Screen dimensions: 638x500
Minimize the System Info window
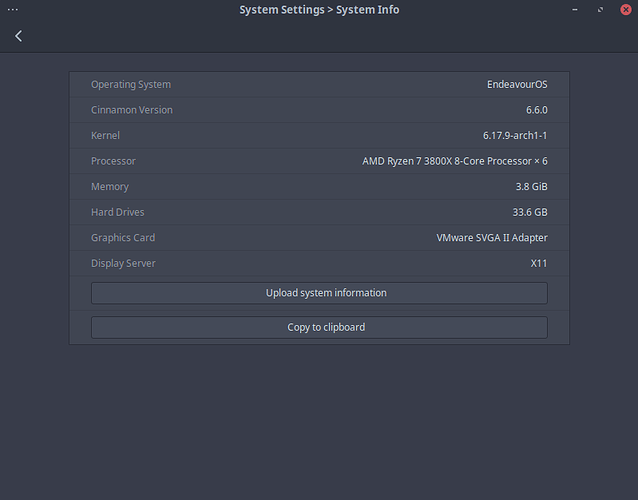tap(575, 9)
